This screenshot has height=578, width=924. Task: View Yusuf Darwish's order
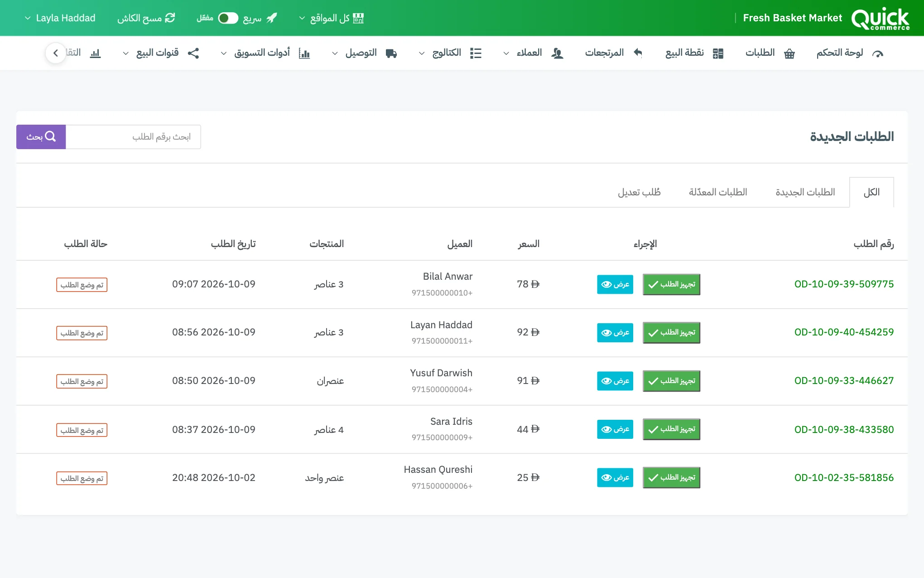pyautogui.click(x=615, y=381)
